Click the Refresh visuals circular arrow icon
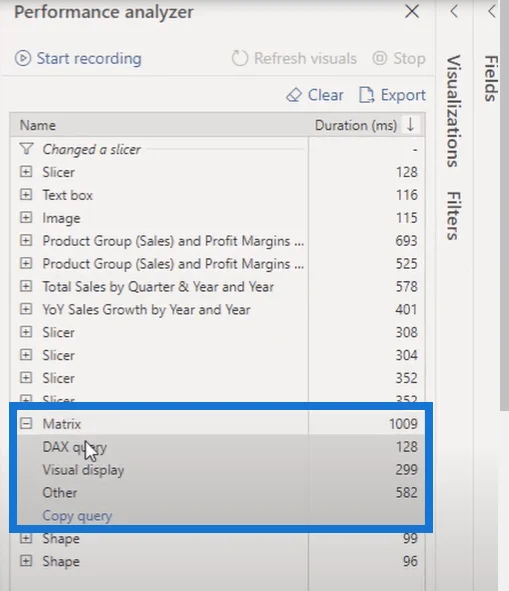Image resolution: width=509 pixels, height=591 pixels. (240, 58)
